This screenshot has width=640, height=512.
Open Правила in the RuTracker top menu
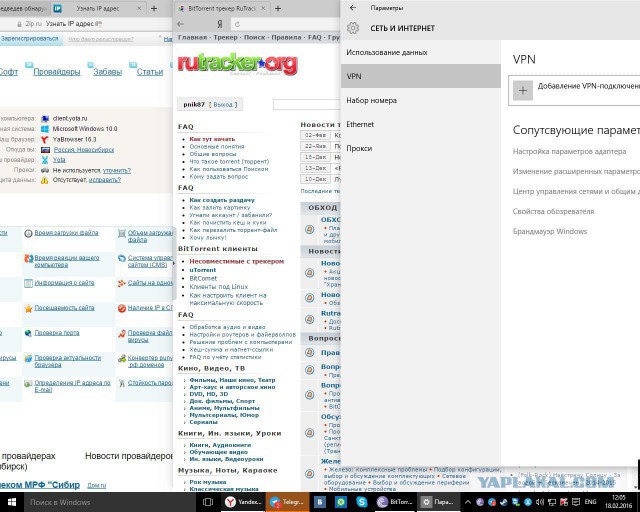point(286,37)
